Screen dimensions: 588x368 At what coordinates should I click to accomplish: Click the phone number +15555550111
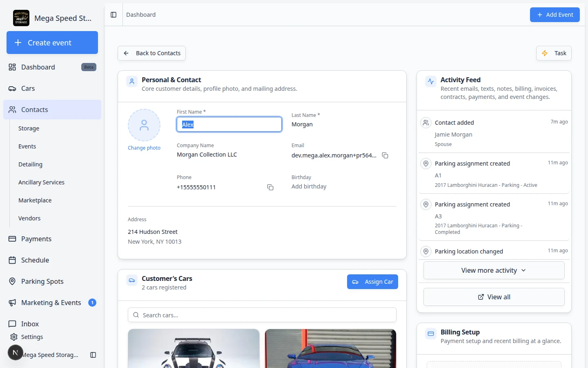coord(196,187)
